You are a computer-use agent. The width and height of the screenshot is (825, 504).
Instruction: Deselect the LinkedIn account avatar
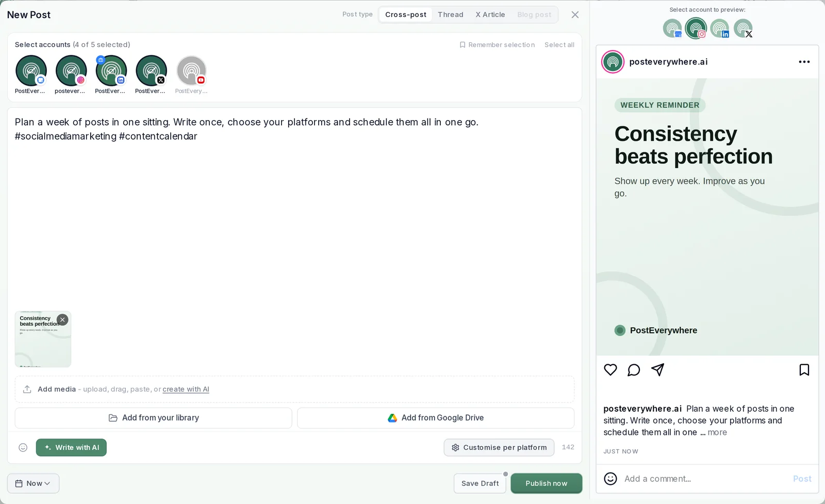[x=111, y=71]
